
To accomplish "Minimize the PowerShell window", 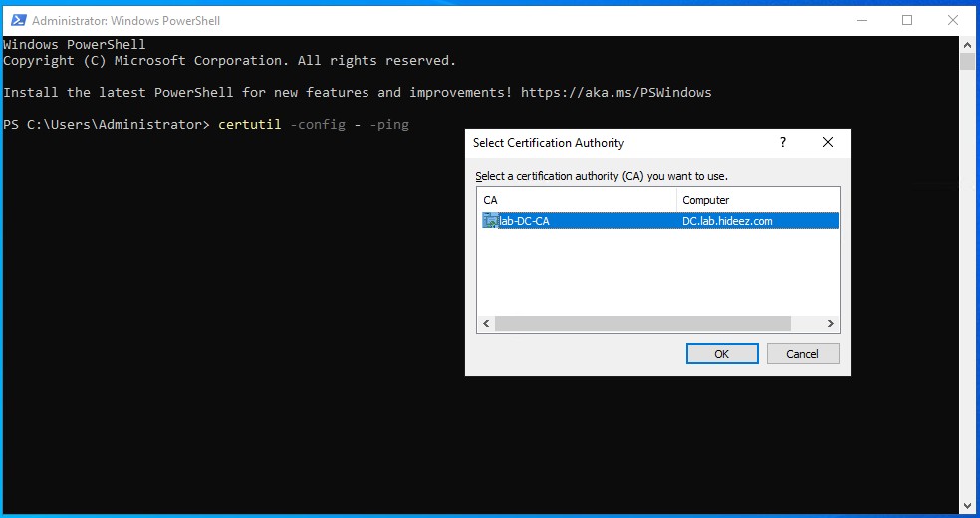I will (861, 20).
